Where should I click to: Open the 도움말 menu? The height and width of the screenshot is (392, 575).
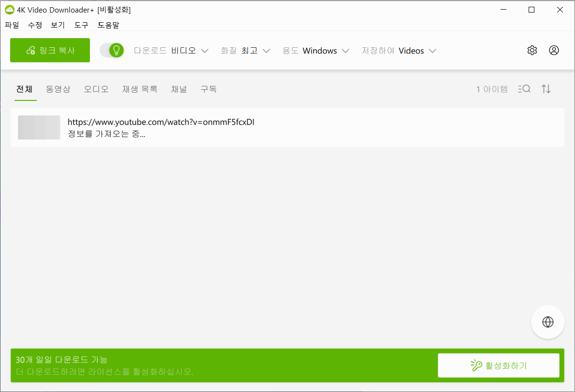point(108,25)
